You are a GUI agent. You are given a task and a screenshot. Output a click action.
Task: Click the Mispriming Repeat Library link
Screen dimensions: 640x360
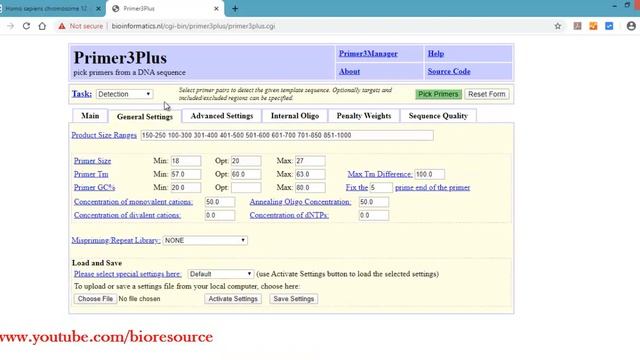116,240
